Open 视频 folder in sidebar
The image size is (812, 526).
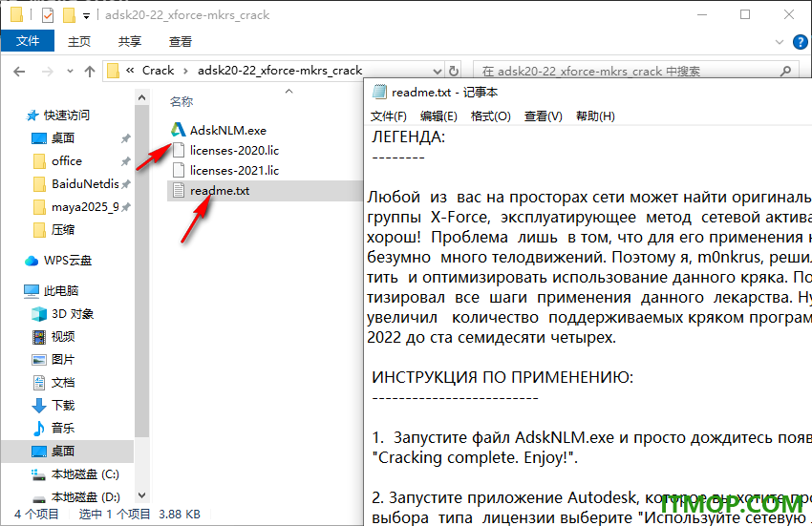[x=63, y=337]
